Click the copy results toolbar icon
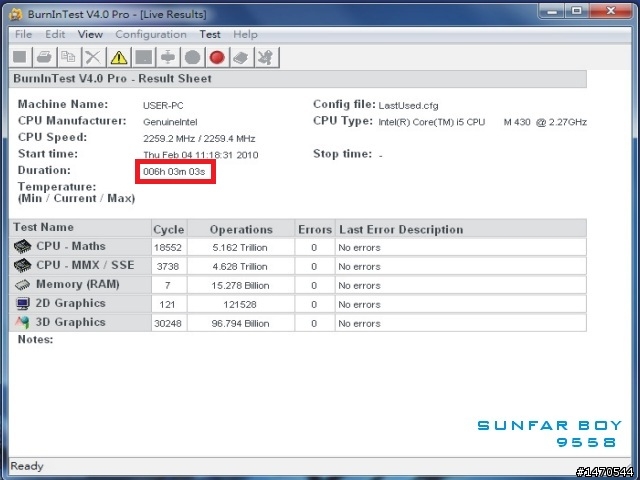 click(69, 57)
